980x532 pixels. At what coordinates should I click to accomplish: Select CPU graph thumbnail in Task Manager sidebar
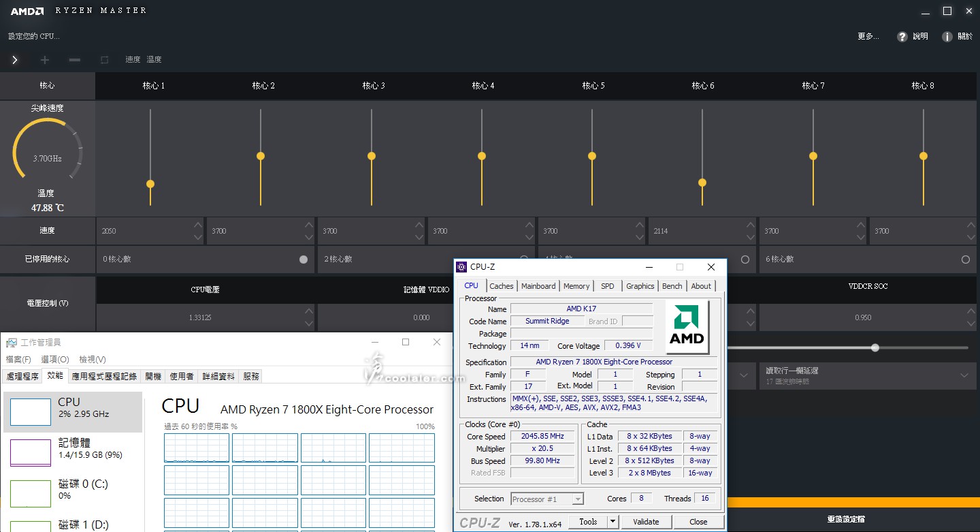click(30, 412)
